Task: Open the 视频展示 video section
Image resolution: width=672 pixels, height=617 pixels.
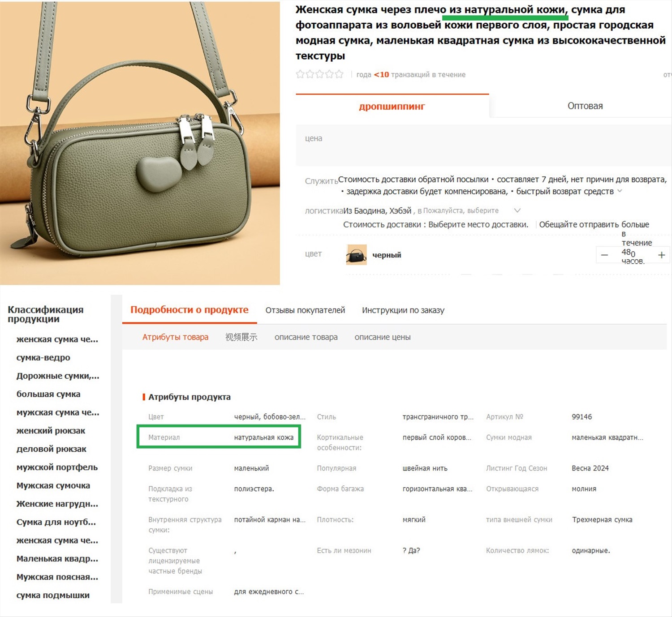Action: pyautogui.click(x=241, y=337)
